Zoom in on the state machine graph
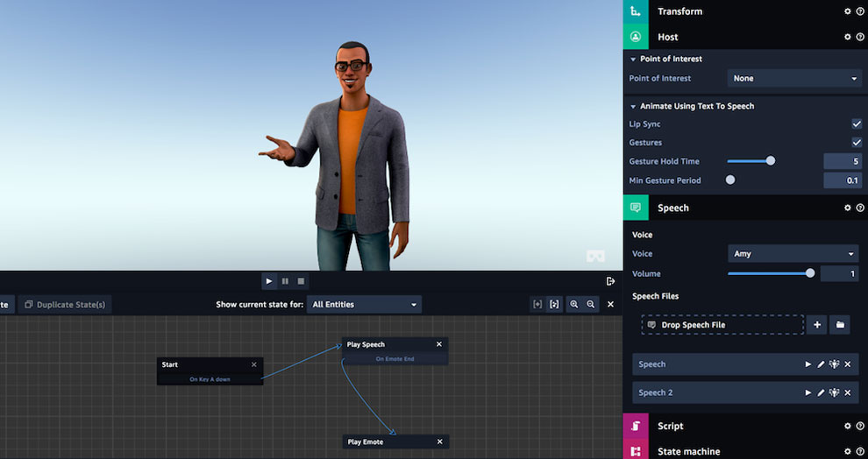Screen dimensions: 868x459 574,305
